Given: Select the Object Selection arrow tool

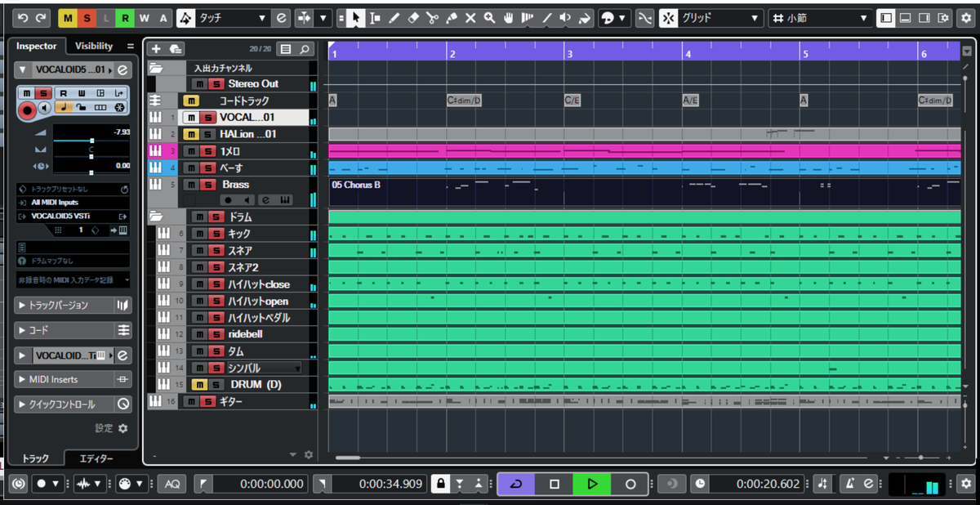Looking at the screenshot, I should (356, 17).
